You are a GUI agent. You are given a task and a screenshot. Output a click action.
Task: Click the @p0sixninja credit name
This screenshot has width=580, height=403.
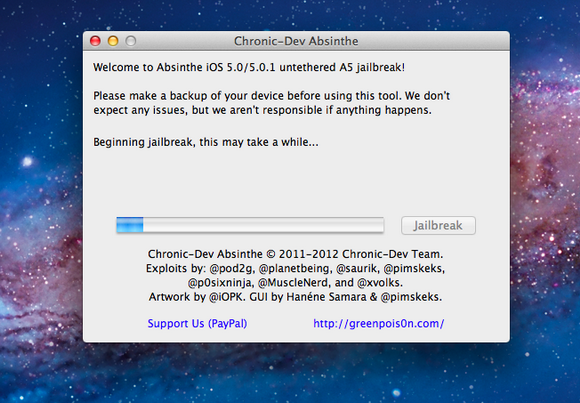click(221, 283)
